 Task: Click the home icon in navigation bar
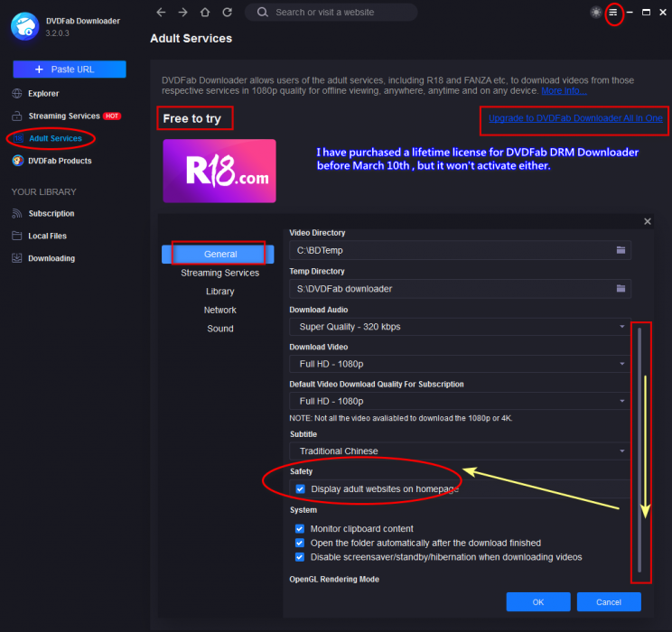coord(205,13)
